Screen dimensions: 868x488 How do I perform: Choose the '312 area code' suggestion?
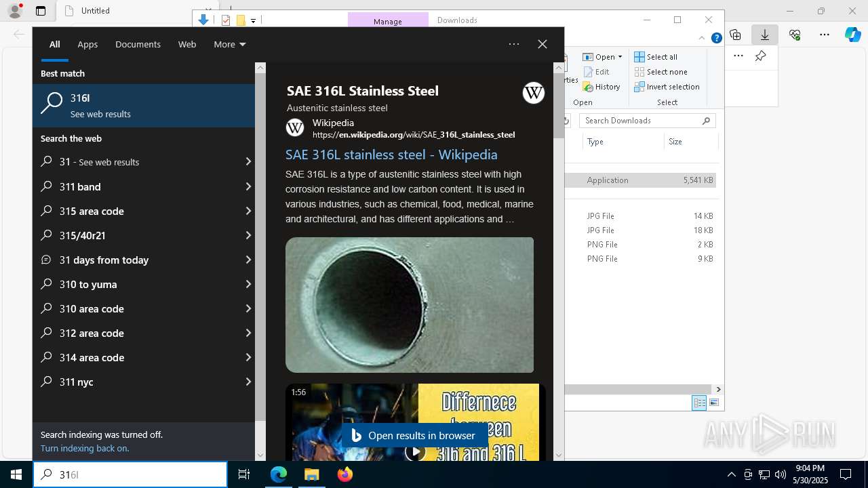tap(144, 333)
